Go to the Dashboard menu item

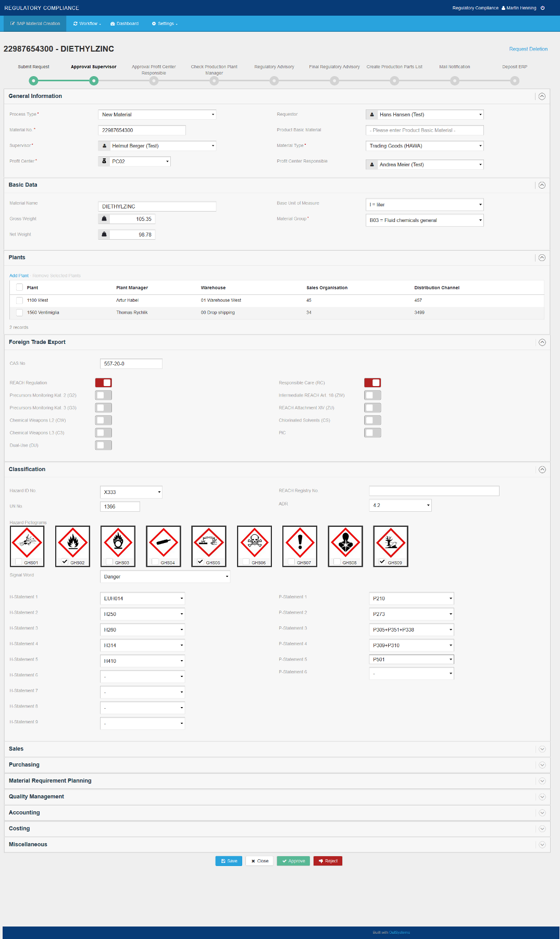[125, 23]
